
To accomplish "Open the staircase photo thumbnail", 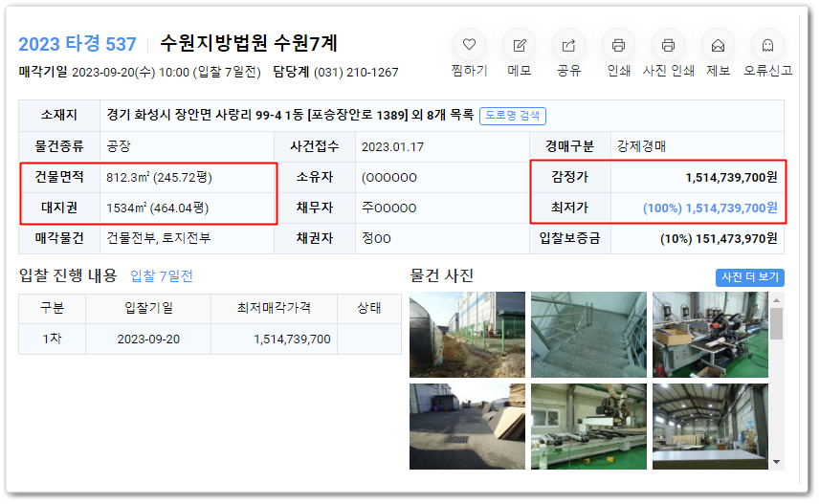I will coord(588,335).
